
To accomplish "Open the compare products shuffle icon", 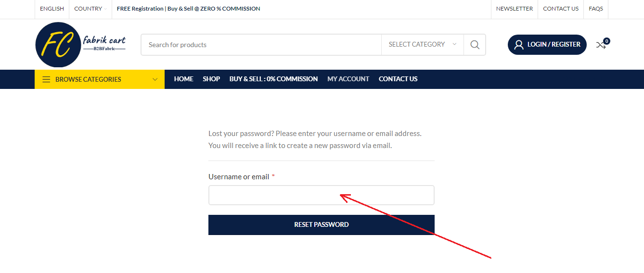I will [601, 45].
